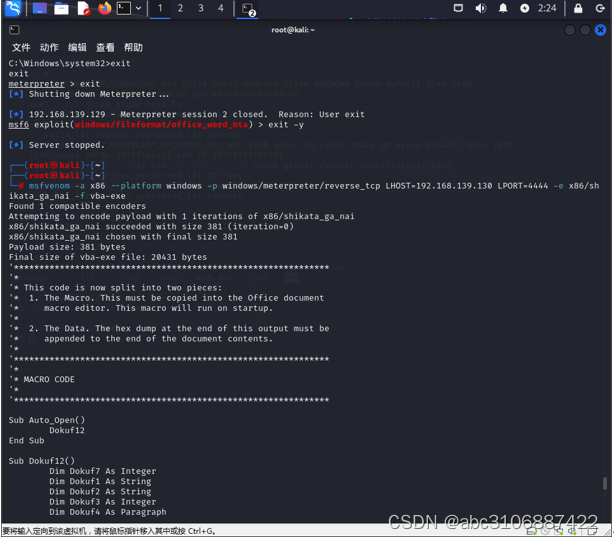
Task: Lock the screen with the padlock icon
Action: [x=578, y=8]
